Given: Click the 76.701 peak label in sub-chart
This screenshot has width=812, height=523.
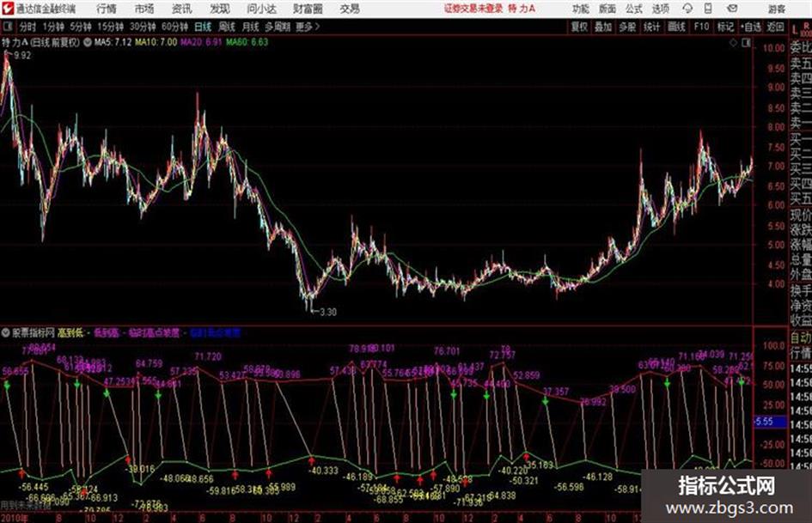Looking at the screenshot, I should [x=447, y=351].
